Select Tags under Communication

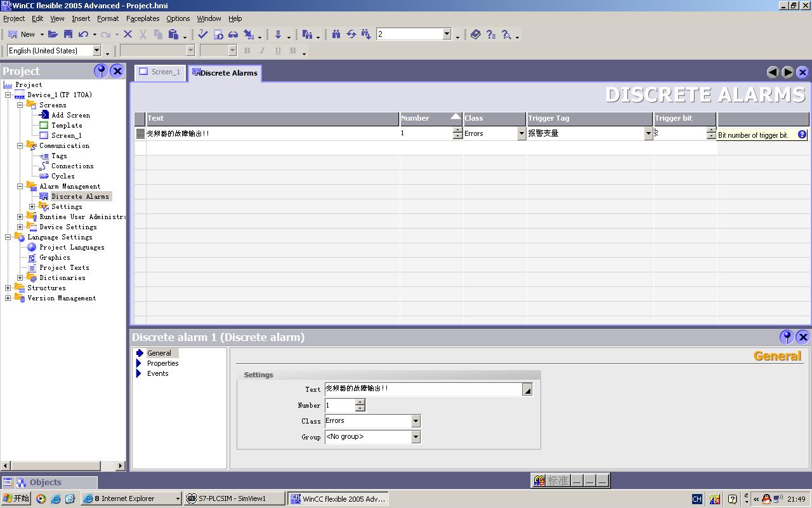(x=59, y=156)
